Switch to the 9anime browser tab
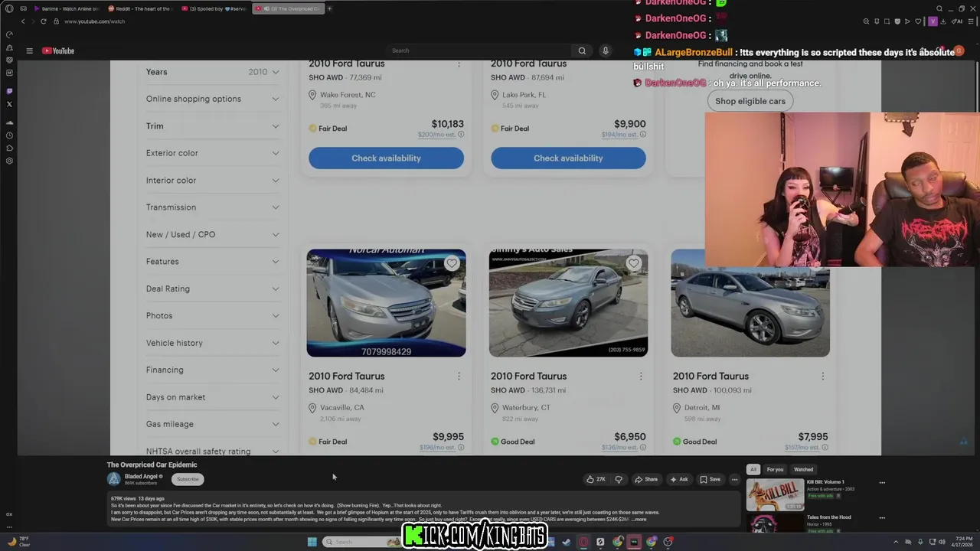980x551 pixels. click(66, 8)
